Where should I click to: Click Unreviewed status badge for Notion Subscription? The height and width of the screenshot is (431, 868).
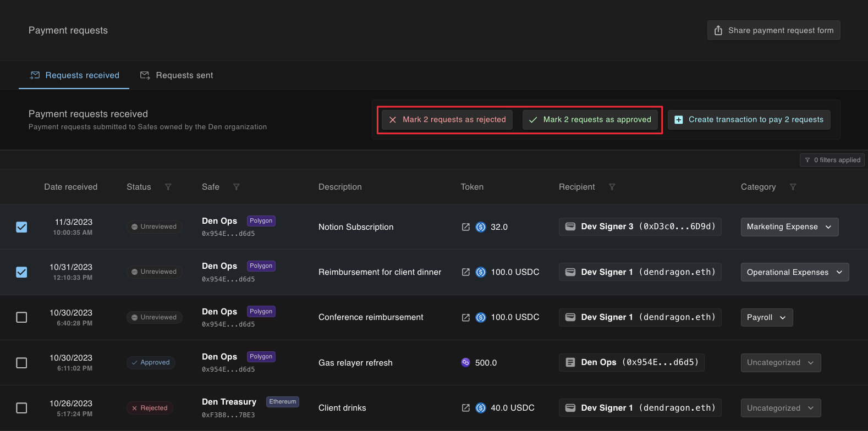(154, 226)
